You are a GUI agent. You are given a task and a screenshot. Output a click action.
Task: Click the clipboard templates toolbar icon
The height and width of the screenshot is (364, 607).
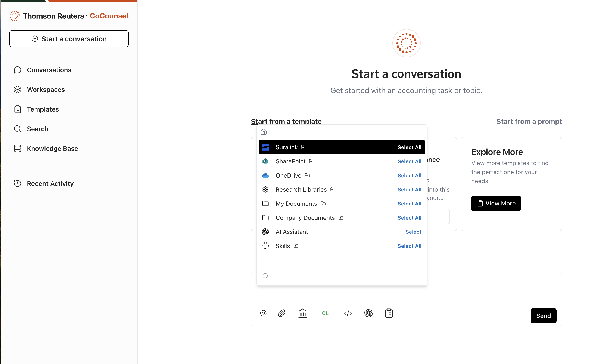pos(389,313)
